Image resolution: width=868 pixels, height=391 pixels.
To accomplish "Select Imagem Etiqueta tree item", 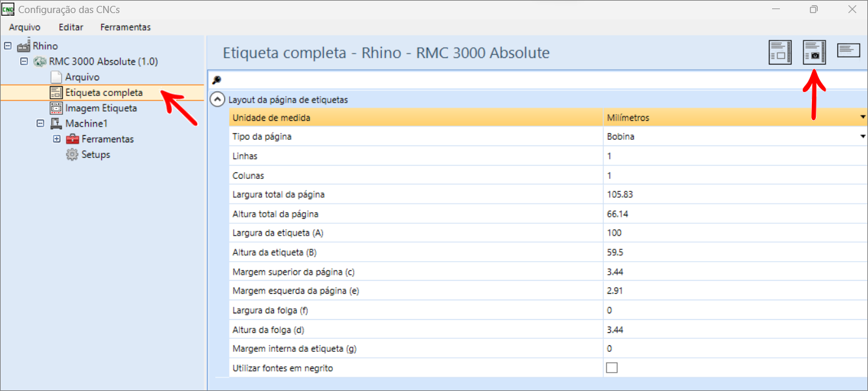I will point(101,108).
